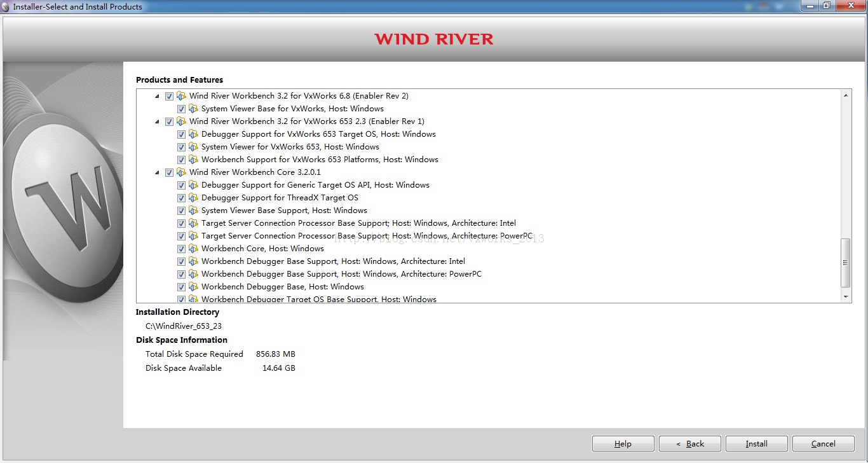Start installation with Install button
Image resolution: width=868 pixels, height=463 pixels.
click(x=756, y=444)
